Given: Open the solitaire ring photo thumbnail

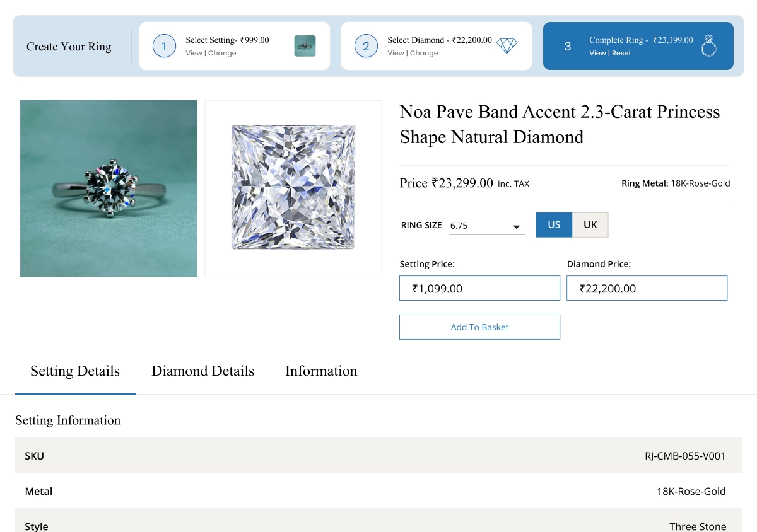Looking at the screenshot, I should click(x=109, y=188).
